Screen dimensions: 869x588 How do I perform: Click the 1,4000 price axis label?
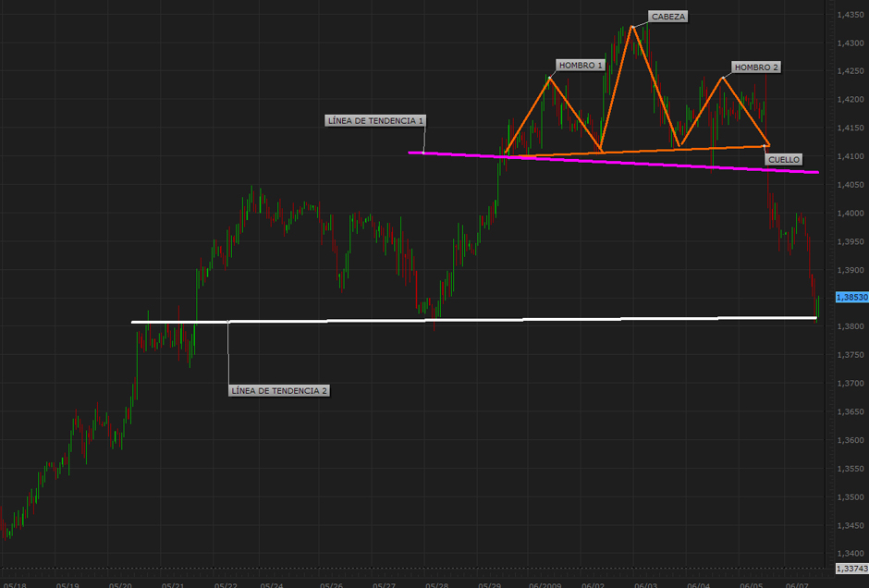coord(851,213)
